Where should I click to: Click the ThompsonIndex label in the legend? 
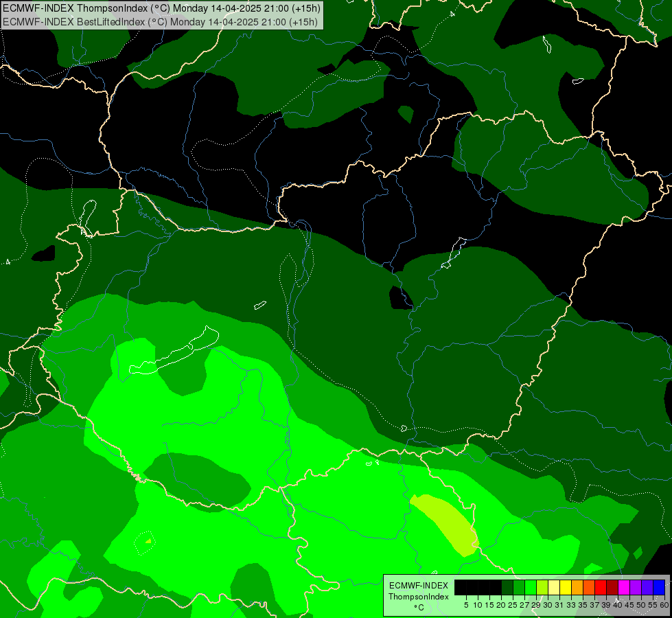tap(419, 597)
